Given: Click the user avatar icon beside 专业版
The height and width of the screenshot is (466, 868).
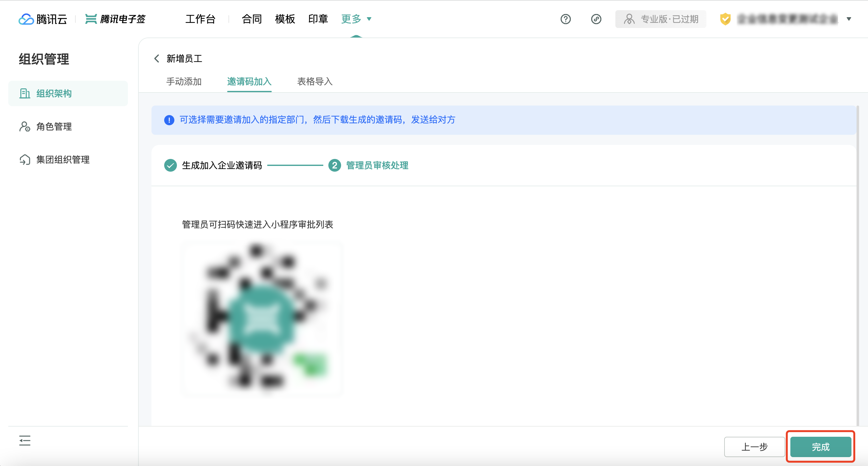Looking at the screenshot, I should pos(629,19).
